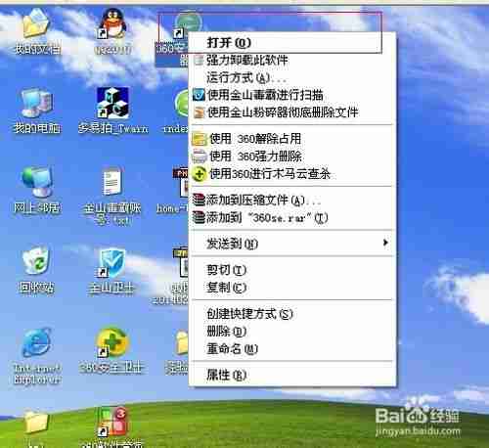The height and width of the screenshot is (448, 489).
Task: Click the 金山粉碎器 shredder icon in menu
Action: click(199, 112)
